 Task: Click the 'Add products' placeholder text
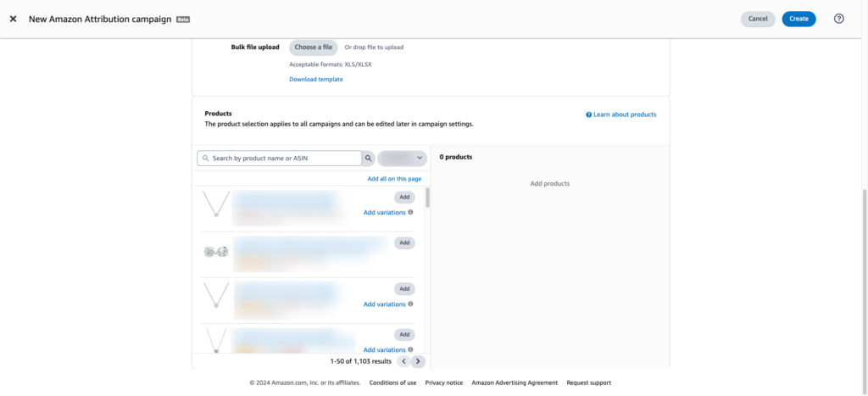pyautogui.click(x=549, y=184)
